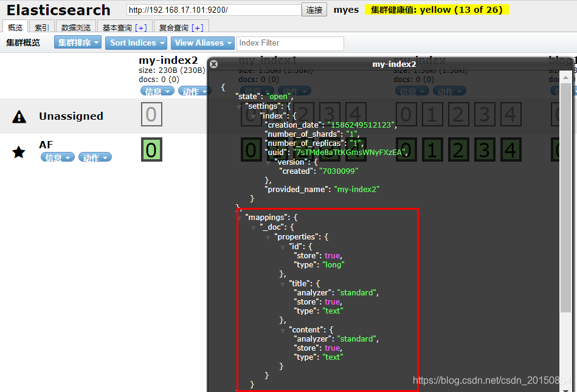Screen dimensions: 577x392
Task: Switch to the 数据浏览 tab
Action: (76, 27)
